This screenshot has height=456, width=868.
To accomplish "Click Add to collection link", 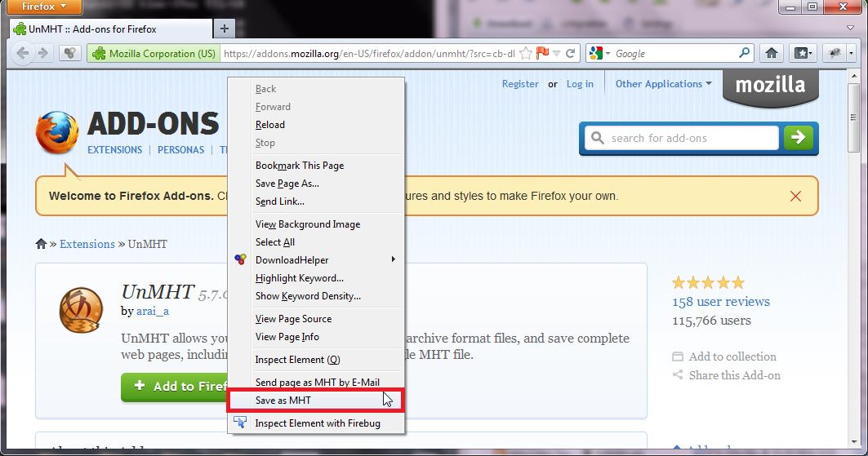I will click(x=732, y=356).
